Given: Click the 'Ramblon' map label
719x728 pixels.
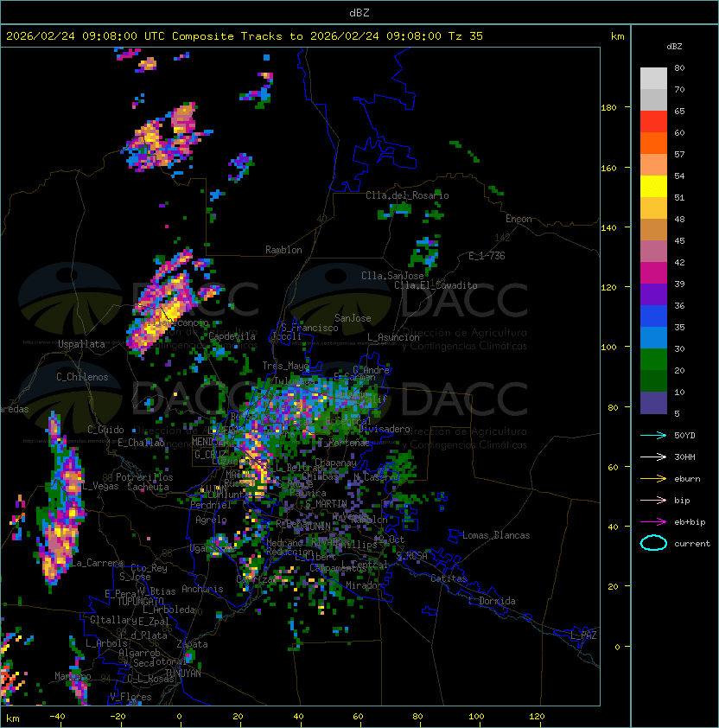Looking at the screenshot, I should (283, 250).
